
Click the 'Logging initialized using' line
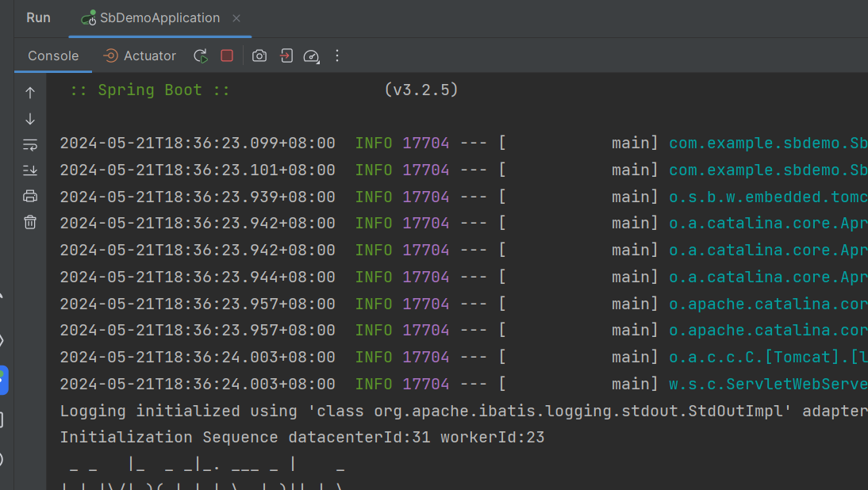coord(464,411)
